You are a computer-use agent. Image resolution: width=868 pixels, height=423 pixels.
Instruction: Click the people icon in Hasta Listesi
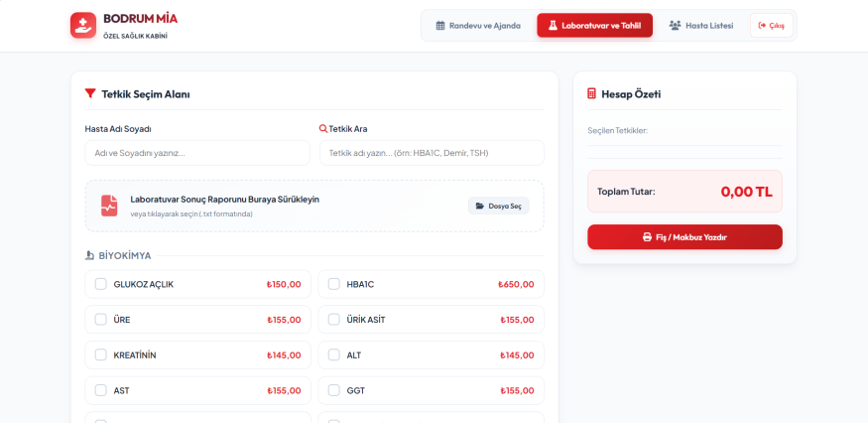click(675, 26)
